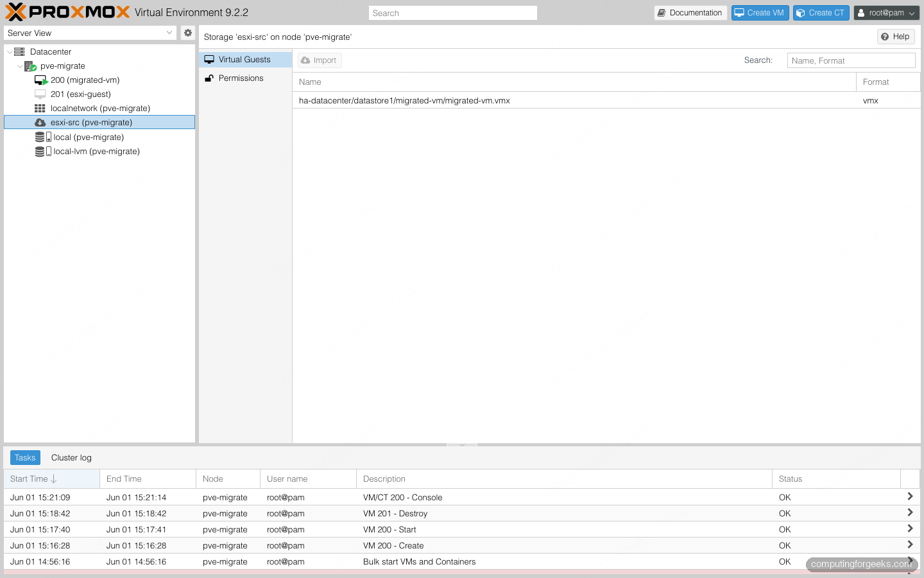Viewport: 924px width, 578px height.
Task: Sort tasks by User name column
Action: [308, 479]
